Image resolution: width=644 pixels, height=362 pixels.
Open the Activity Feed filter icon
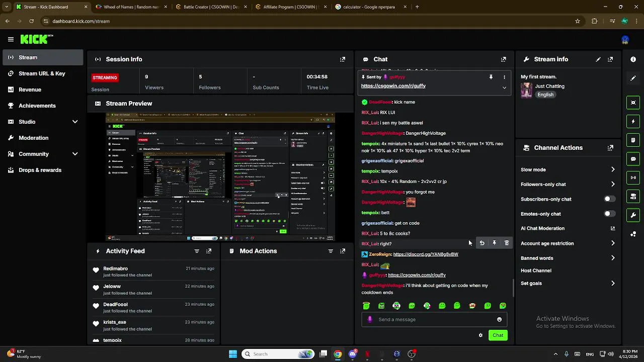pyautogui.click(x=197, y=251)
